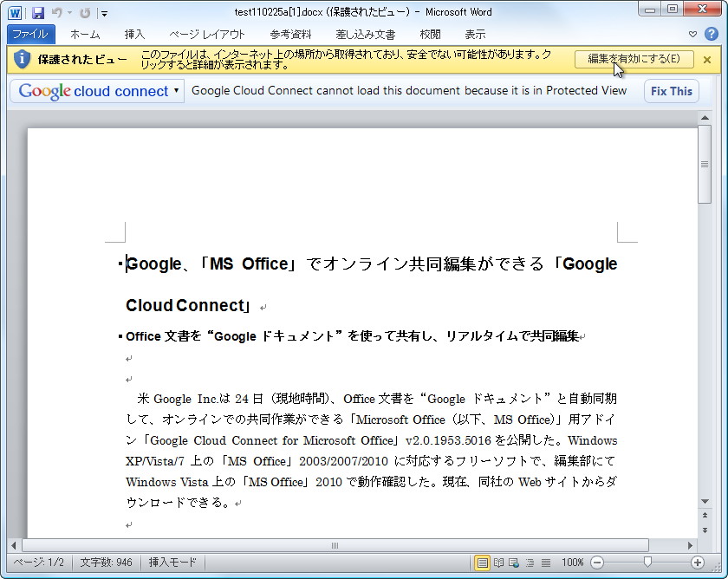Click body line containing v2.0.1953.5016
Screen dimensions: 728x579
point(372,440)
